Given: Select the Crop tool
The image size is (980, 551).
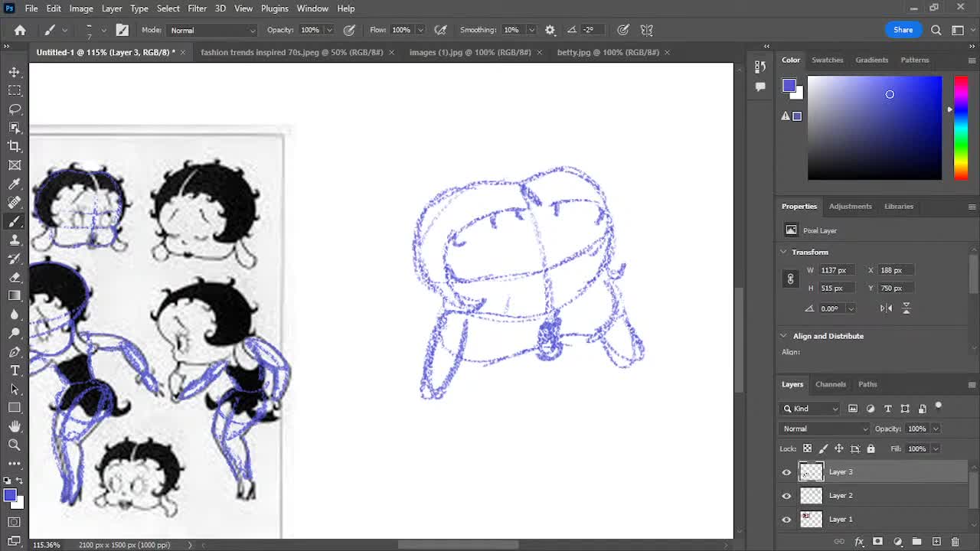Looking at the screenshot, I should click(x=15, y=146).
